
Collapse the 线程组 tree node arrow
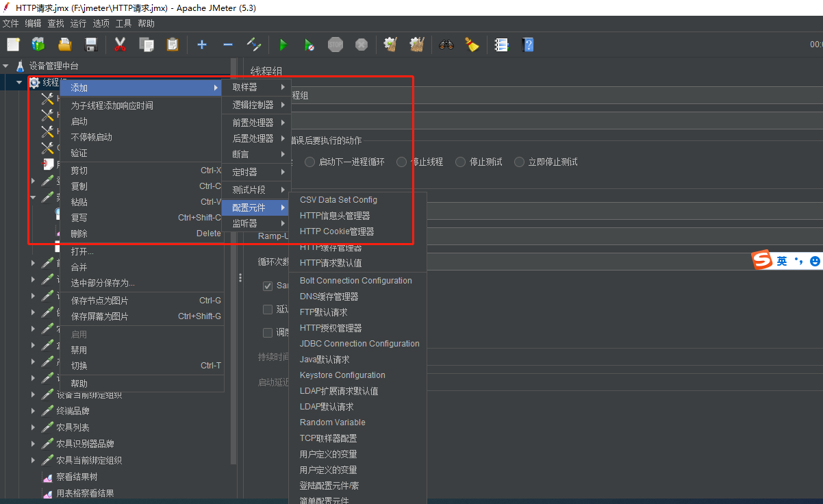tap(19, 82)
